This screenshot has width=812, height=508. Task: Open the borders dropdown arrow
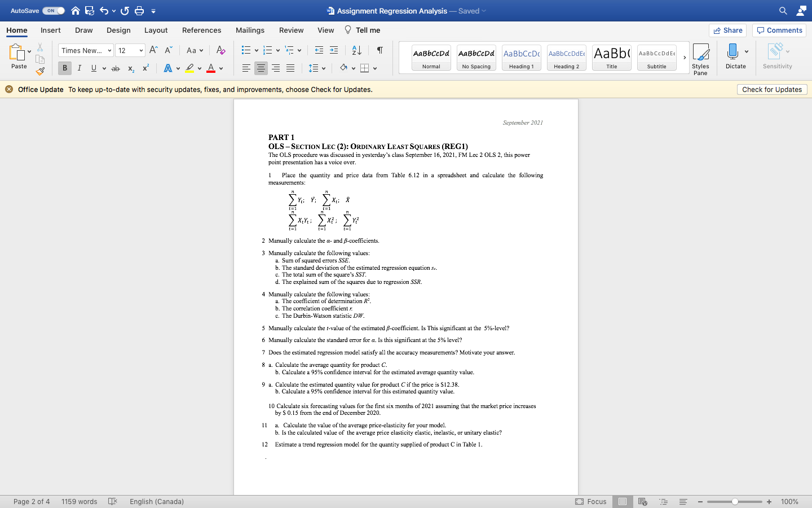coord(375,68)
